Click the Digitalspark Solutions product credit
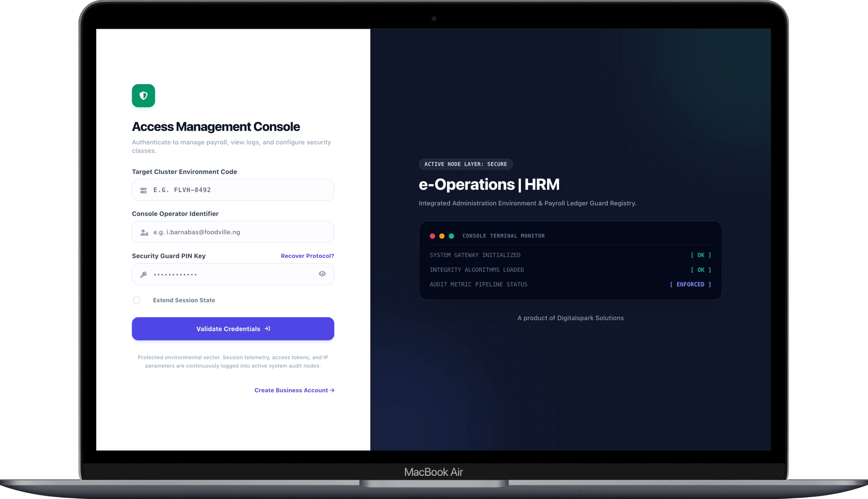Image resolution: width=868 pixels, height=499 pixels. (x=570, y=318)
